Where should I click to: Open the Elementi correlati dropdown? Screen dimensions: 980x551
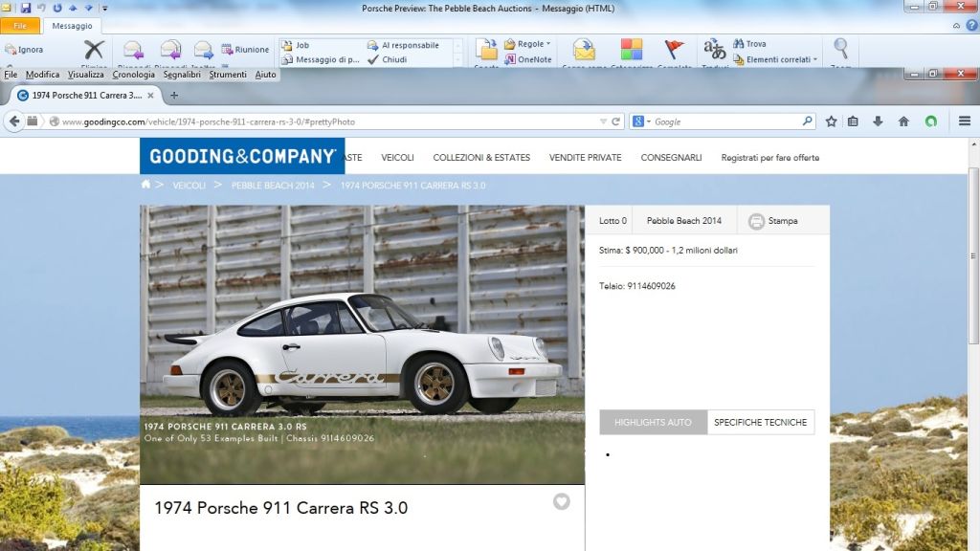775,59
